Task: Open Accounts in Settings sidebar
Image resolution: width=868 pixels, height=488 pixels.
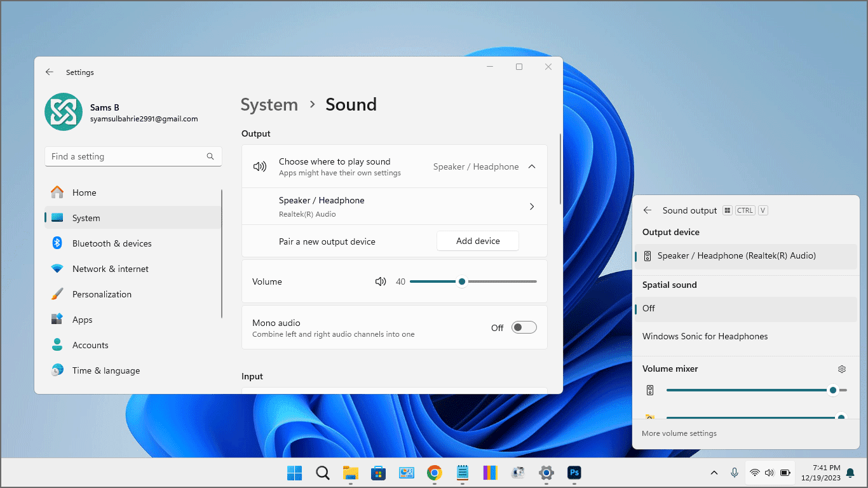Action: click(133, 345)
